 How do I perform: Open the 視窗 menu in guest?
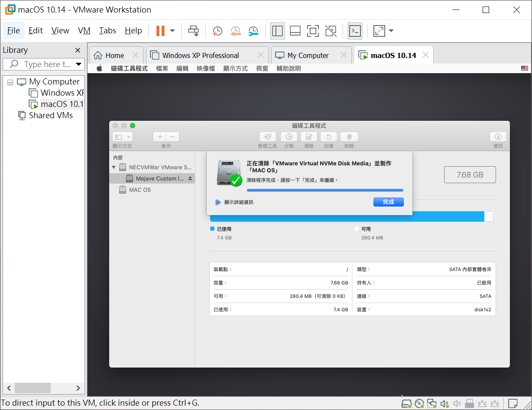(x=262, y=68)
